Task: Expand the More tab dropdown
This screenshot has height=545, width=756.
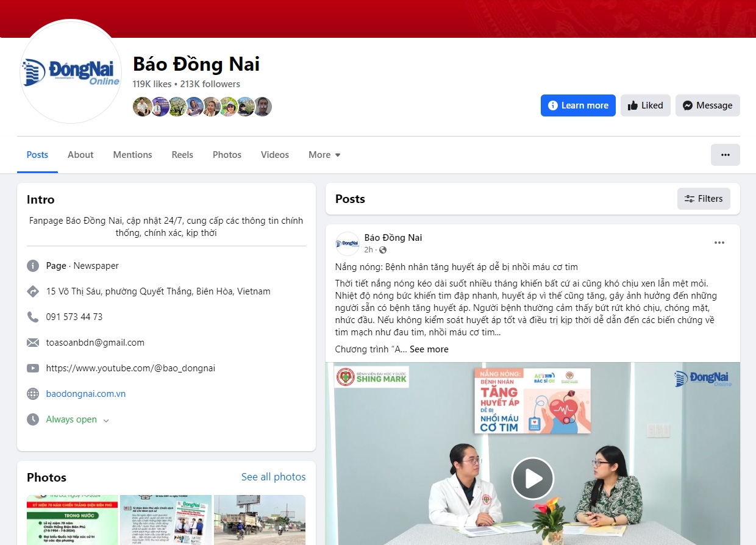Action: coord(324,155)
